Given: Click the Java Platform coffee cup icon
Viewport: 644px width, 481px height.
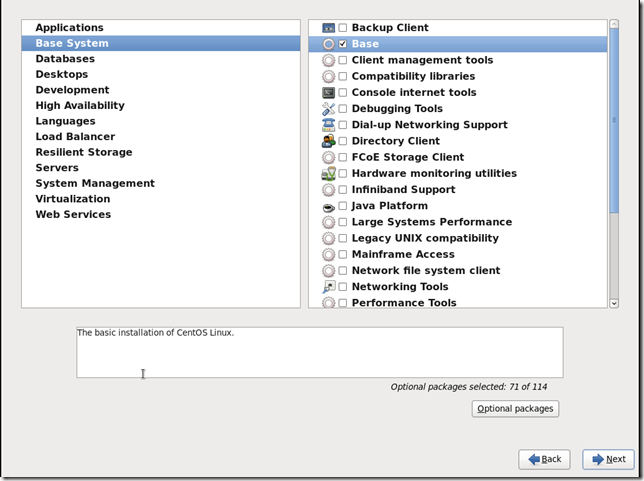Looking at the screenshot, I should pos(329,207).
